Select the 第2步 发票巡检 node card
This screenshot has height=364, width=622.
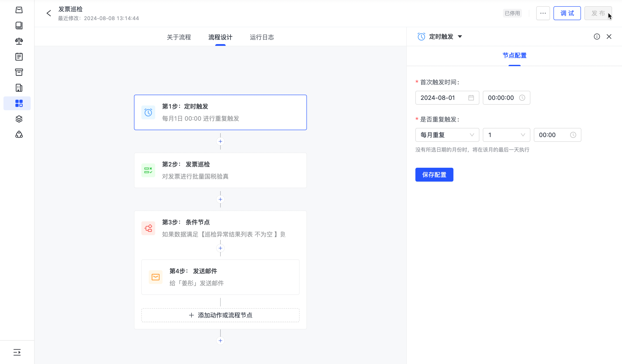[220, 170]
